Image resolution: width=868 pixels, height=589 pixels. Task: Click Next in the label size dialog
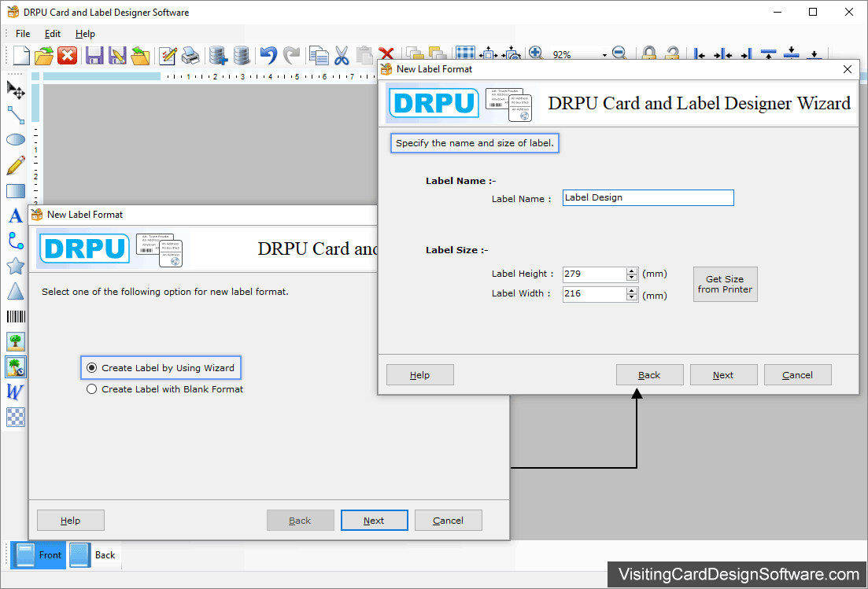[x=723, y=375]
